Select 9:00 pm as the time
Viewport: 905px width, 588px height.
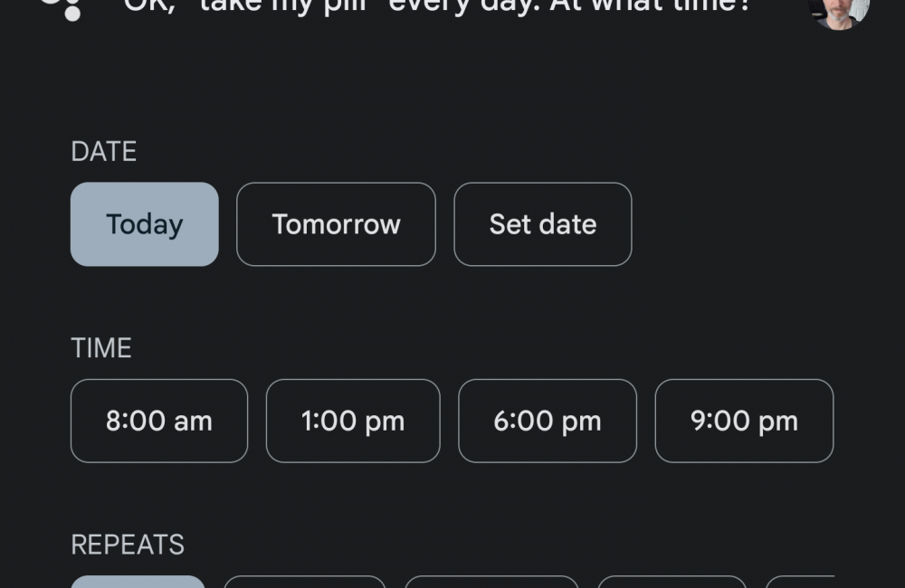744,421
